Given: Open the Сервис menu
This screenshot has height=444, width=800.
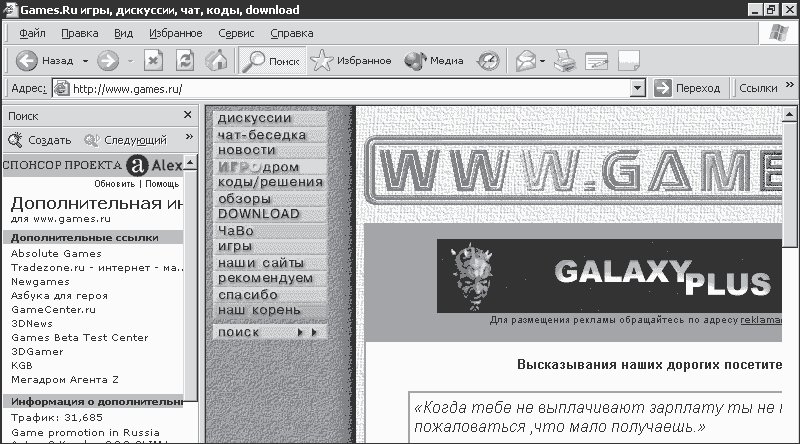Looking at the screenshot, I should [236, 33].
